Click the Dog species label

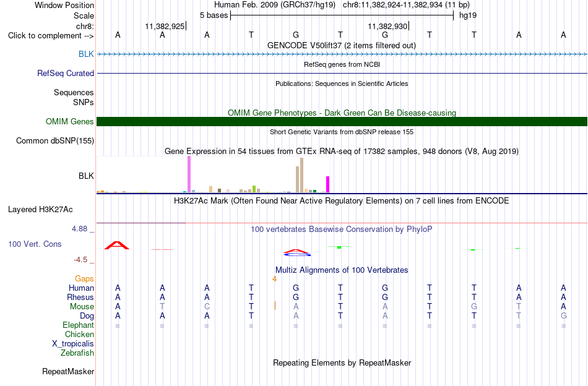point(87,316)
